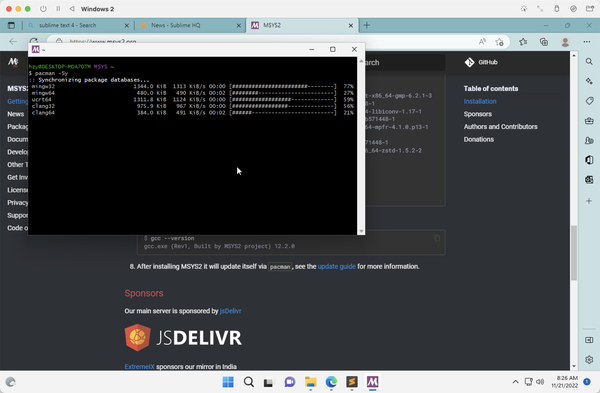Close the sublime text 4 - Search tab
This screenshot has height=393, width=600.
tap(127, 26)
